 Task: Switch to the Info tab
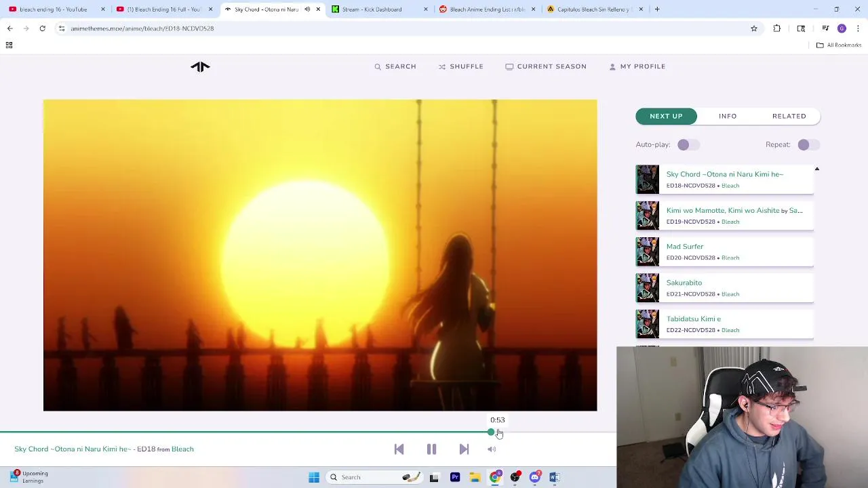728,116
